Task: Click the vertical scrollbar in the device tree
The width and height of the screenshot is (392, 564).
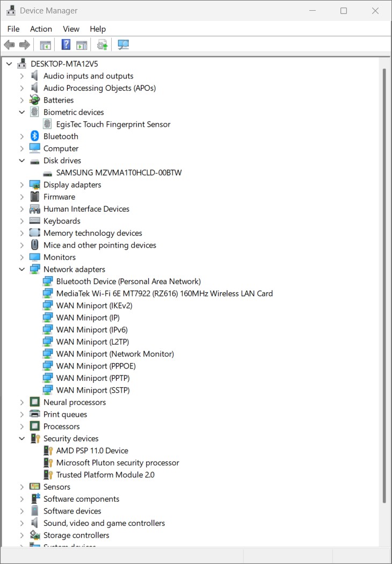Action: [384, 285]
